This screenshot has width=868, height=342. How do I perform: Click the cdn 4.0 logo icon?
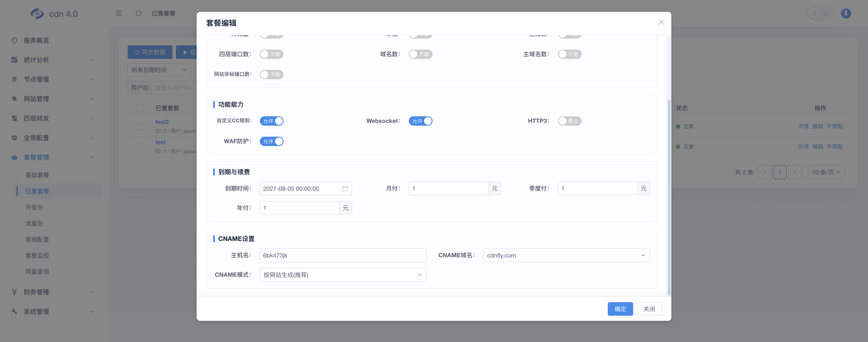tap(37, 14)
